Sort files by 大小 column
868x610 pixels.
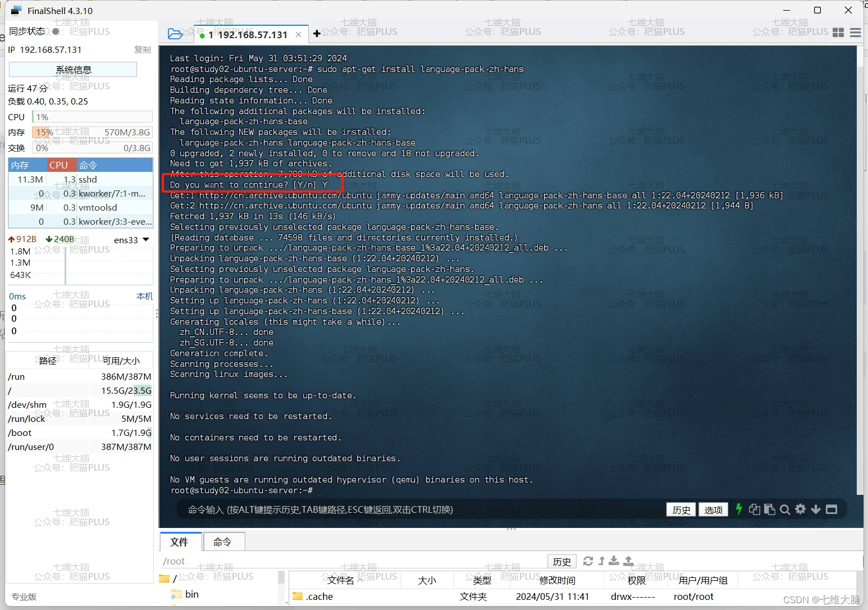coord(427,580)
